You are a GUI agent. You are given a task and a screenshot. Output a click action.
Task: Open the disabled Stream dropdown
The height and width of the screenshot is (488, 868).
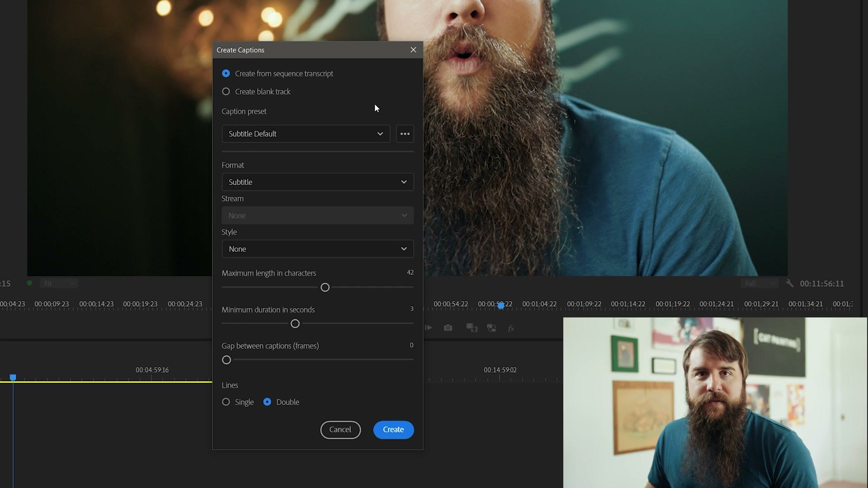(x=318, y=216)
